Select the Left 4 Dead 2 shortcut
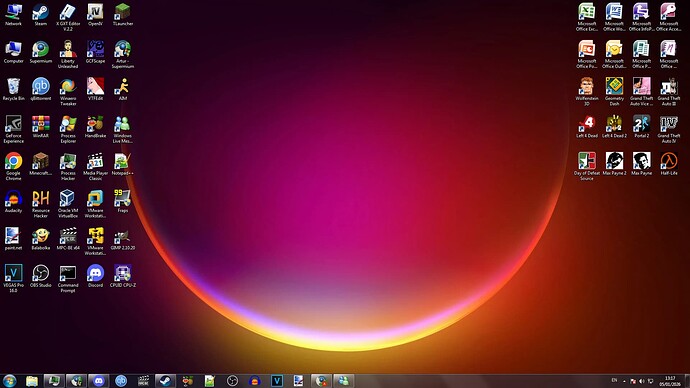 pyautogui.click(x=614, y=127)
